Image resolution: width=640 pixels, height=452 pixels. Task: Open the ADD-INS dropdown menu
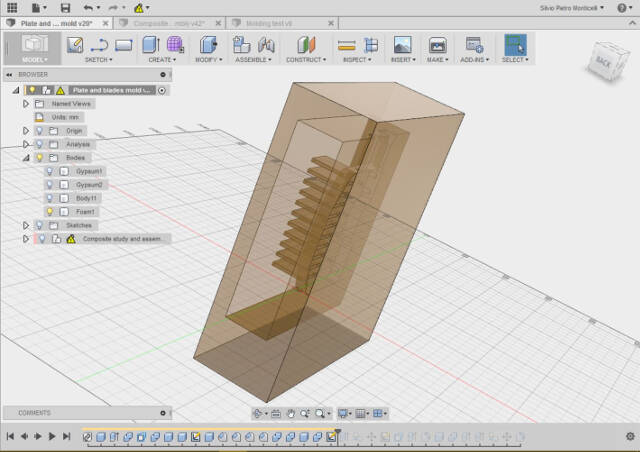coord(475,60)
